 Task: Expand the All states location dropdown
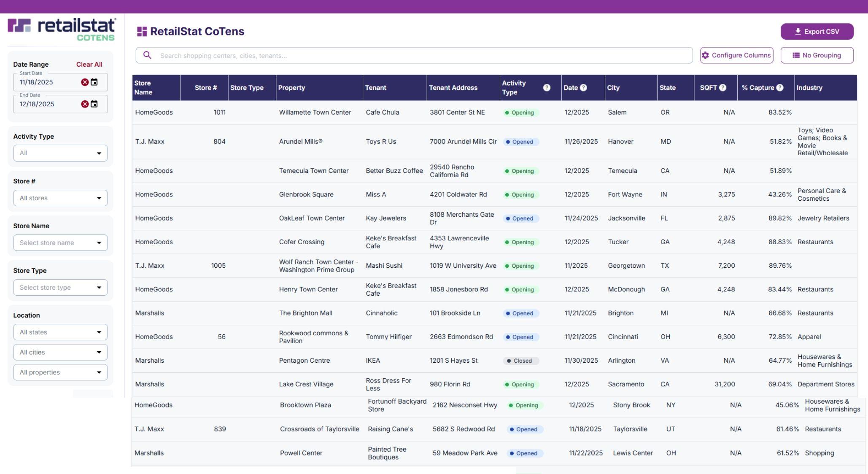(60, 332)
